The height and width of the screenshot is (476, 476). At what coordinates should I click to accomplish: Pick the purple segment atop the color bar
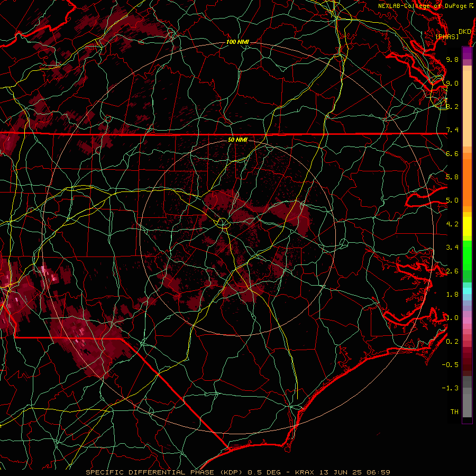pyautogui.click(x=467, y=53)
